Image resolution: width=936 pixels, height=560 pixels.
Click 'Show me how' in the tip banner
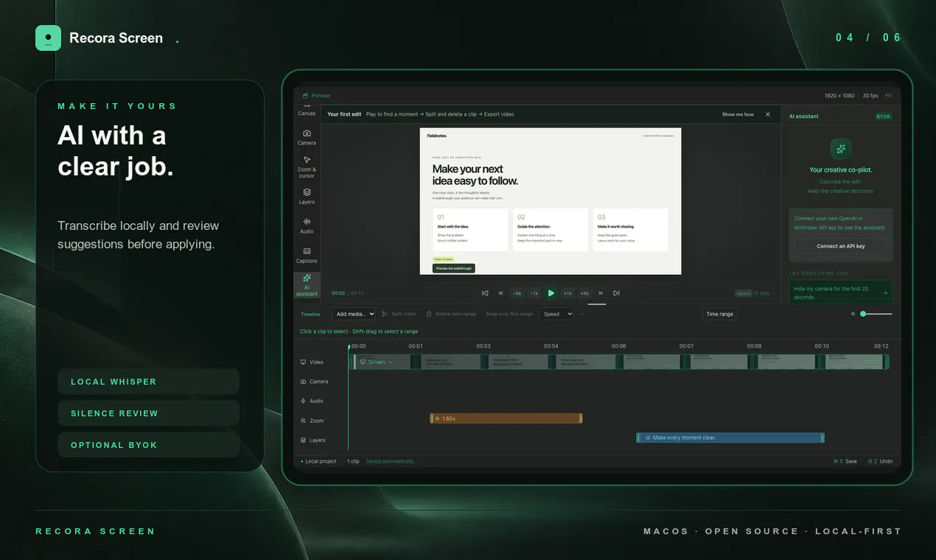click(x=738, y=114)
